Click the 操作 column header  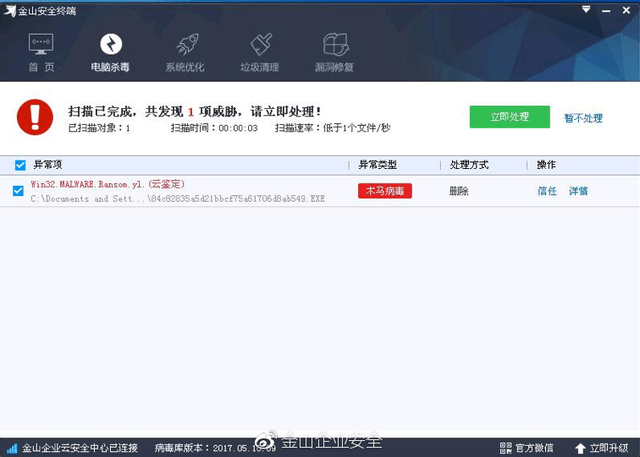coord(546,165)
